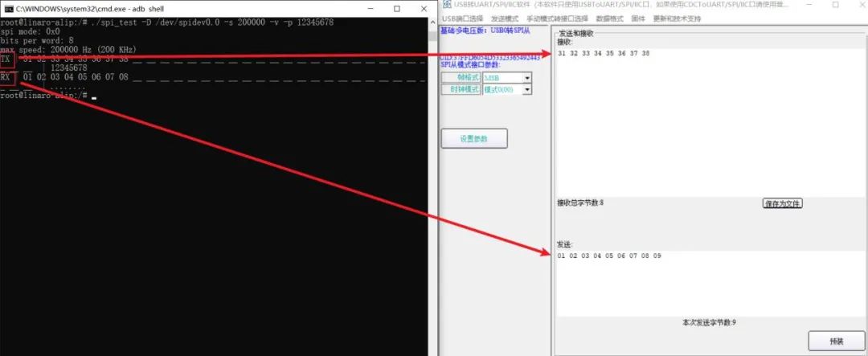868x356 pixels.
Task: Expand the 时钟模式 dropdown arrow
Action: [x=527, y=90]
